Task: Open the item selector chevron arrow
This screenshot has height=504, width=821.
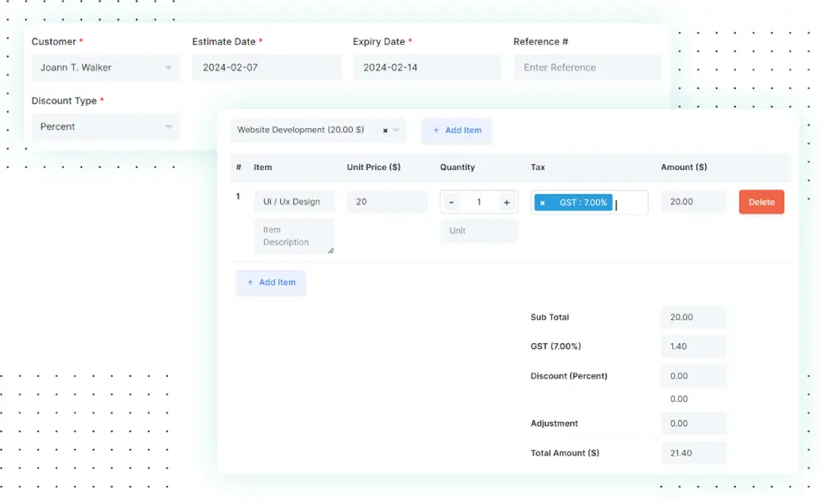Action: (397, 130)
